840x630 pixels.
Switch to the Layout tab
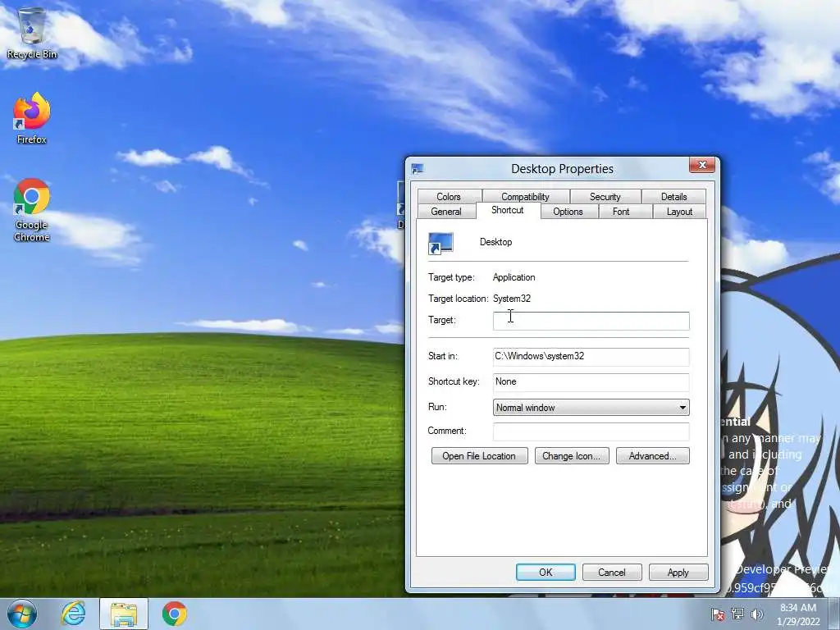coord(679,212)
